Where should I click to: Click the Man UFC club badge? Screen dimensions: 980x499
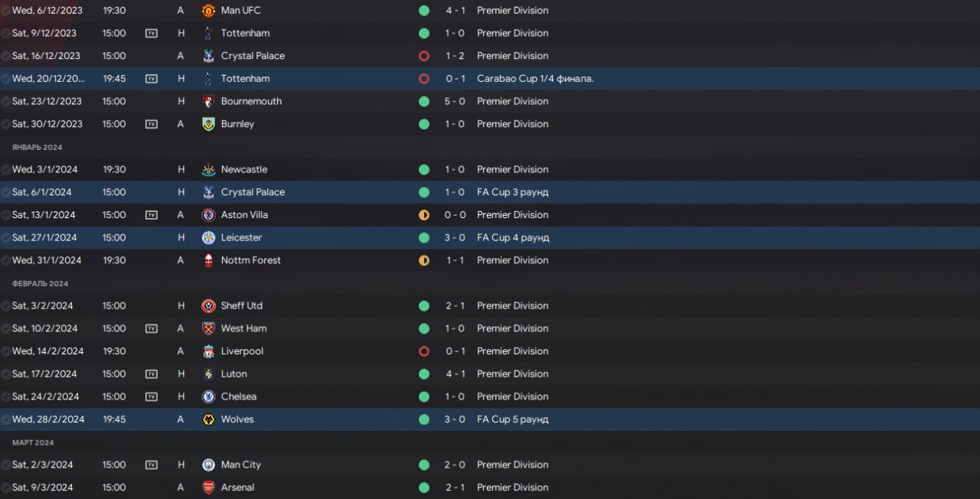click(x=208, y=11)
